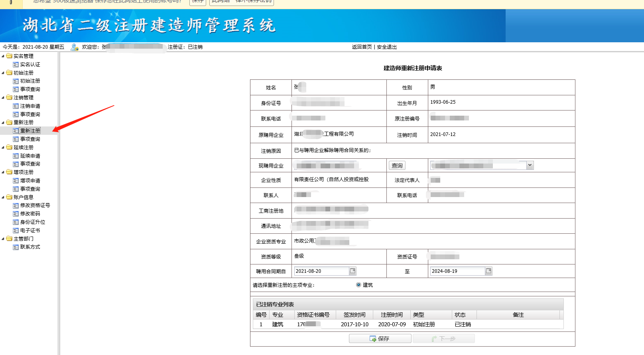Collapse the 注销管理 tree node
Image resolution: width=644 pixels, height=355 pixels.
(3, 98)
